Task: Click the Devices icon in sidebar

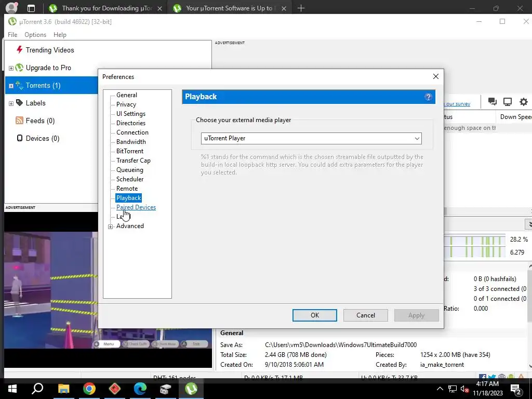Action: pyautogui.click(x=20, y=138)
